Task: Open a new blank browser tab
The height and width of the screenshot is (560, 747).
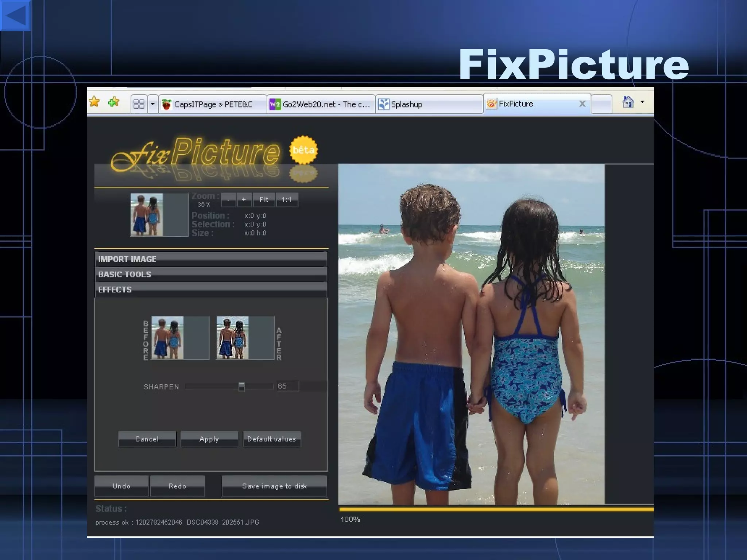Action: (x=601, y=104)
